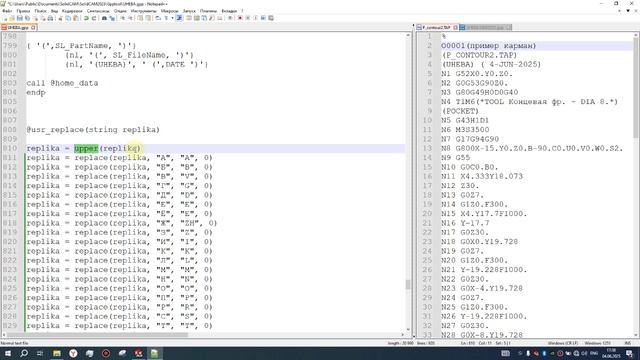Open Folder as Workspace from toolbar
Screen dimensions: 640x360
(220, 18)
